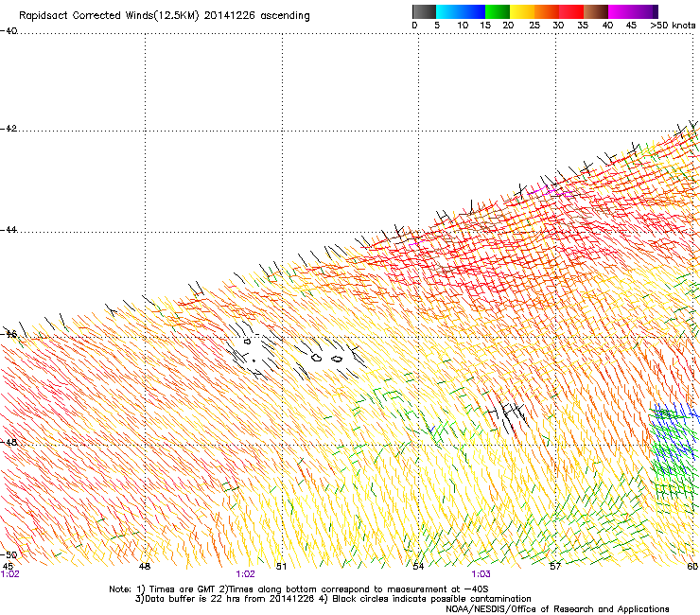
Task: Click the 'Data buffer is 22 hrs' note line
Action: pyautogui.click(x=333, y=599)
